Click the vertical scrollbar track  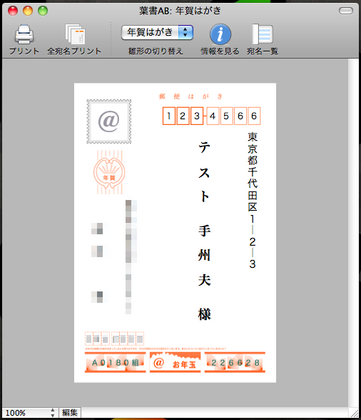(x=352, y=232)
